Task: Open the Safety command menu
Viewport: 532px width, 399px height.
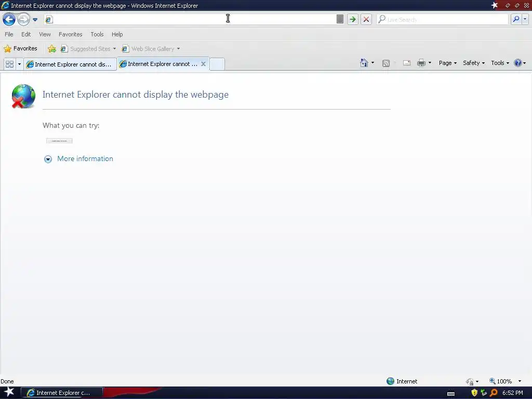Action: (x=474, y=63)
